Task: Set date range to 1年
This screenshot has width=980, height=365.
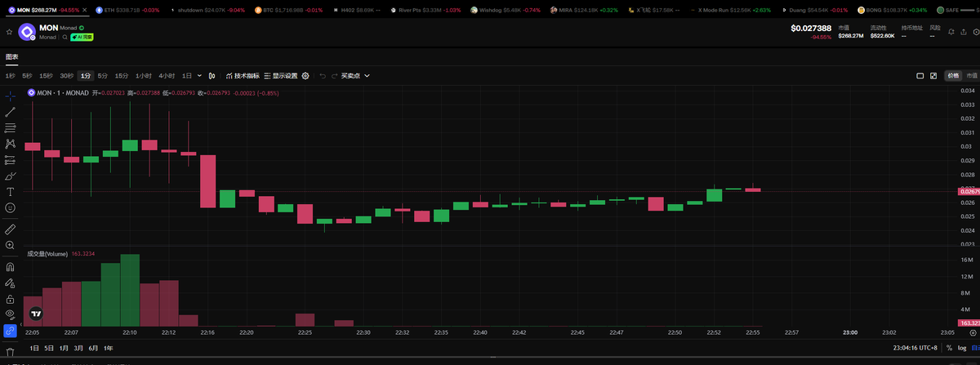Action: pos(109,348)
